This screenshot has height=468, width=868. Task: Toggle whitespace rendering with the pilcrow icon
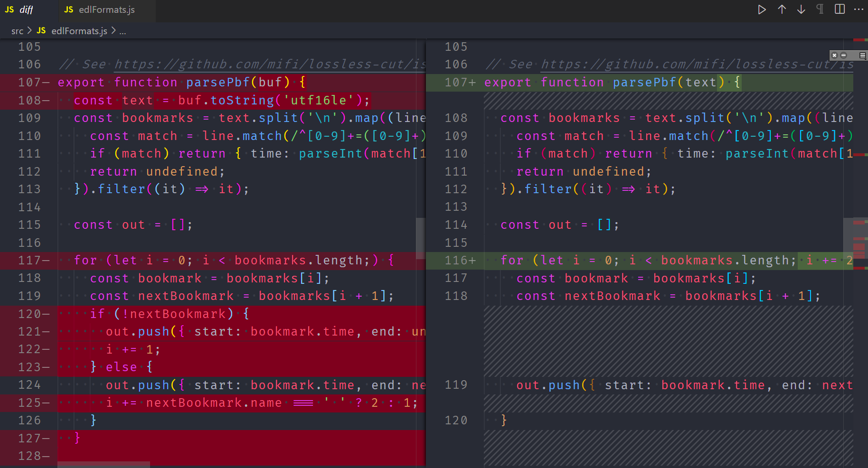(x=820, y=9)
